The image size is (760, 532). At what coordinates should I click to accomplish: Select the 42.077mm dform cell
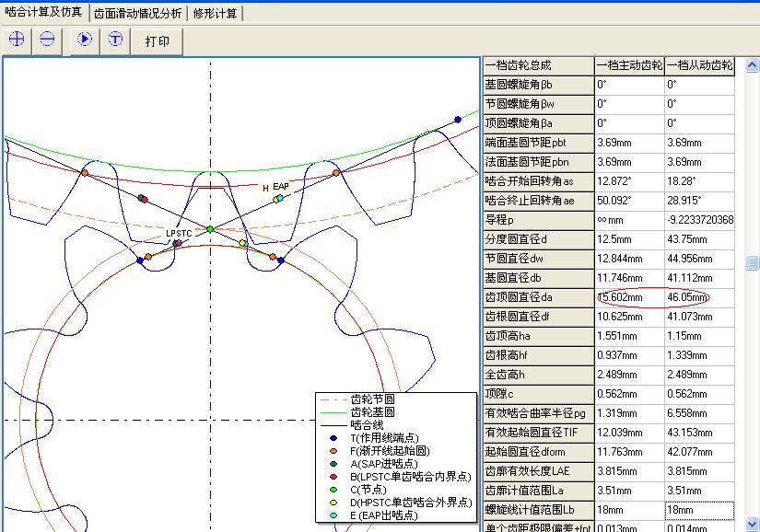tap(699, 452)
